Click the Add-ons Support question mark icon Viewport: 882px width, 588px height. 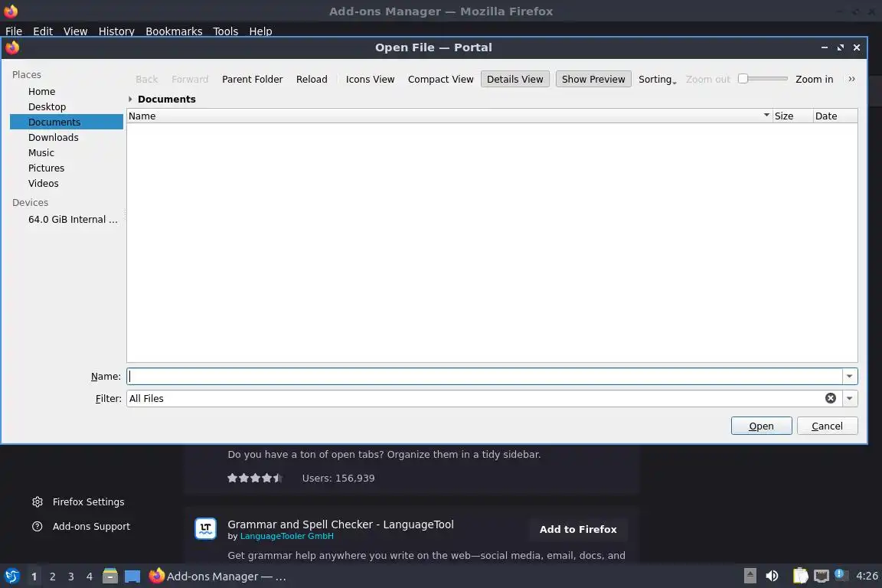[x=37, y=527]
